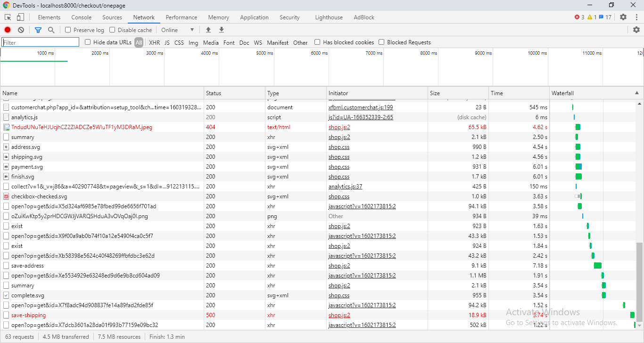Click the red error count badge
Screen dimensions: 644x343
click(x=579, y=17)
